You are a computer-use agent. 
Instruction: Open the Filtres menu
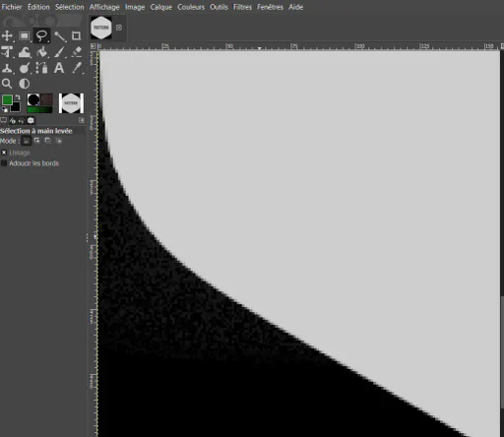pyautogui.click(x=242, y=7)
